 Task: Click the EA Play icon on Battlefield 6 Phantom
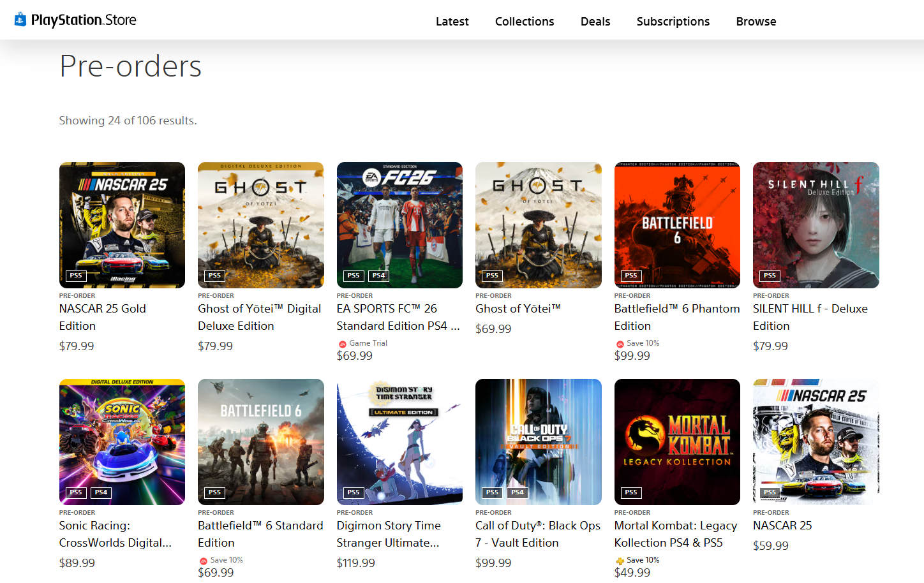[620, 344]
